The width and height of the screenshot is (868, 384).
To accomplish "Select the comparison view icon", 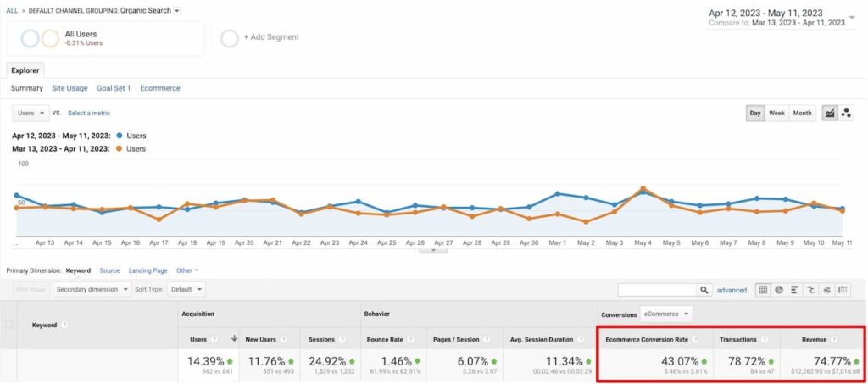I will [x=811, y=290].
